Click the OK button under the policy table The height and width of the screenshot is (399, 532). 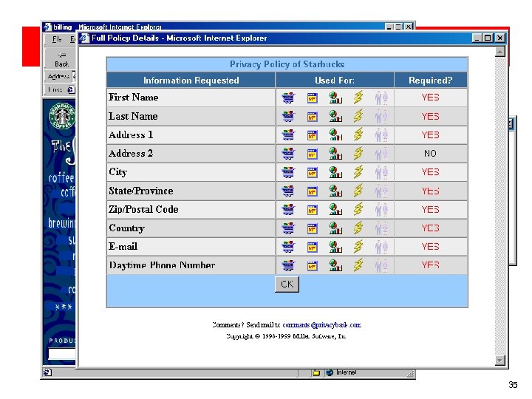point(287,284)
